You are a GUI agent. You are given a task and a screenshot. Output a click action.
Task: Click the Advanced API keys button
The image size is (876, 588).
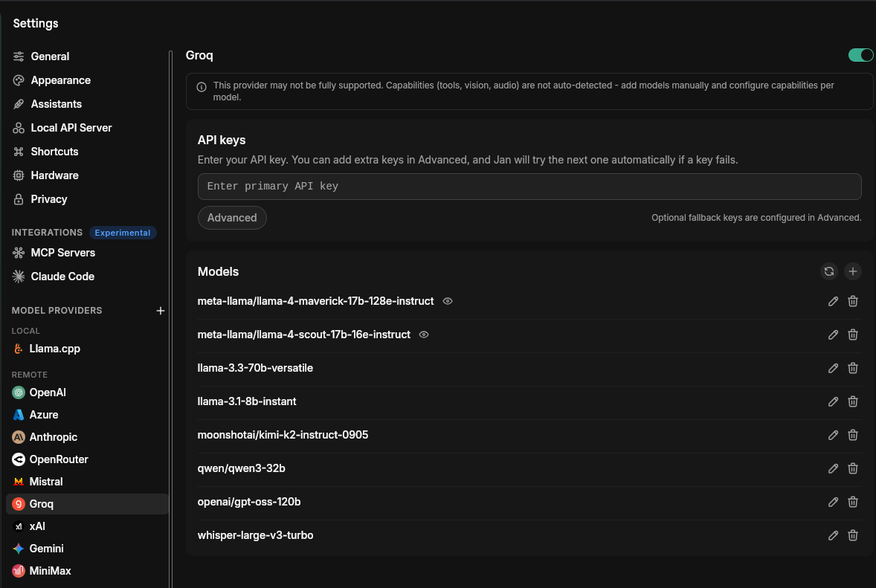point(232,218)
